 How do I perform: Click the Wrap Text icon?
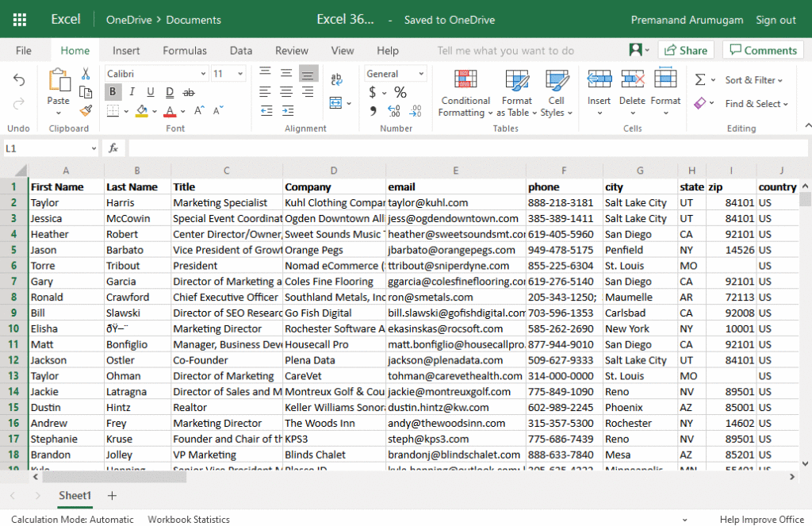click(336, 79)
